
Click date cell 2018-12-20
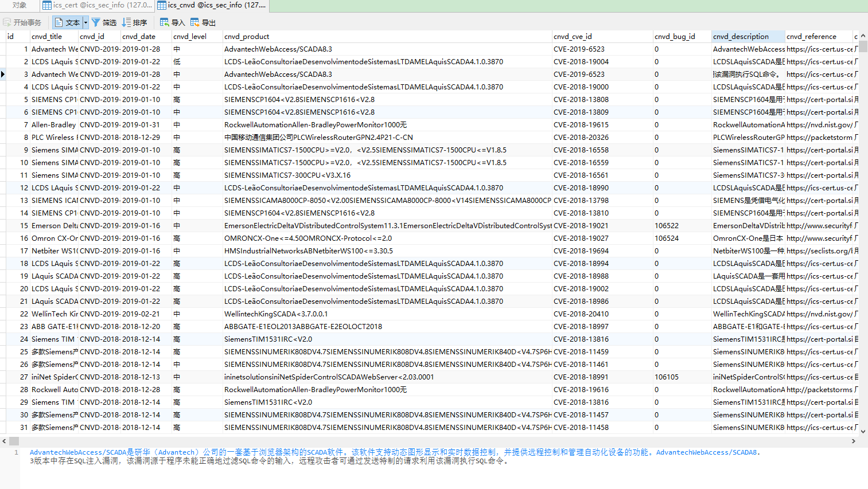pos(146,326)
